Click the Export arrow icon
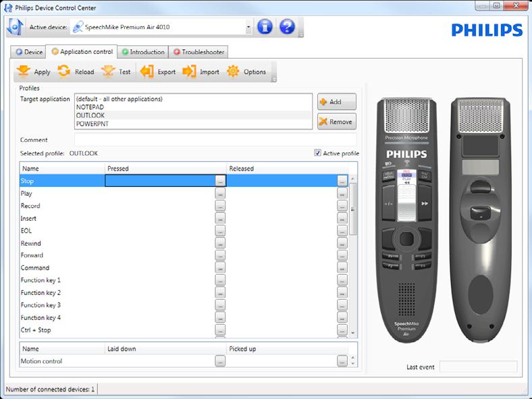The width and height of the screenshot is (532, 399). coord(147,72)
